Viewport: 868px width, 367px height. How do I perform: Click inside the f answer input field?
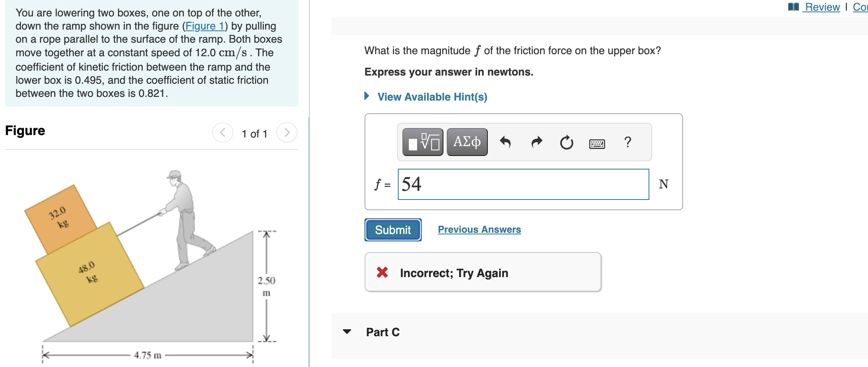522,185
